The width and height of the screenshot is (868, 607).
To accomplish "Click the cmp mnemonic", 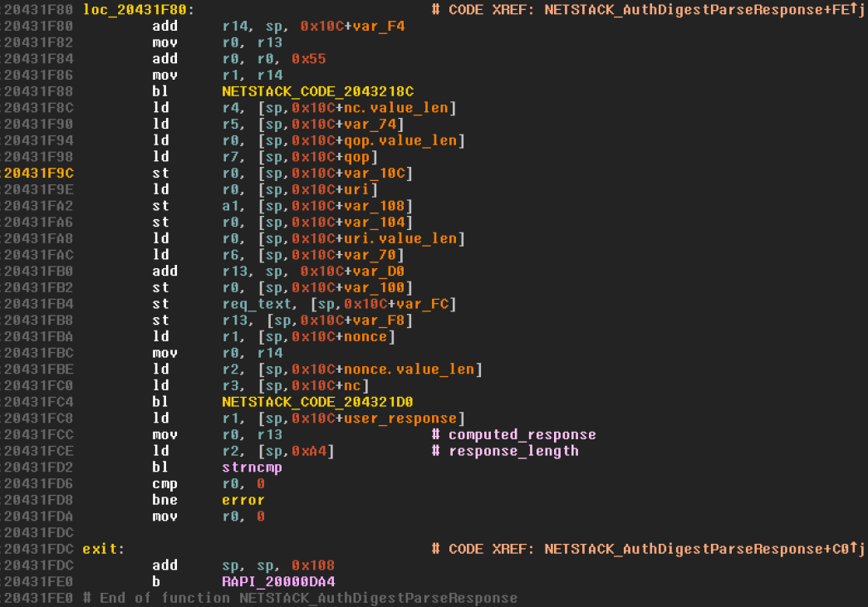I will pyautogui.click(x=165, y=483).
